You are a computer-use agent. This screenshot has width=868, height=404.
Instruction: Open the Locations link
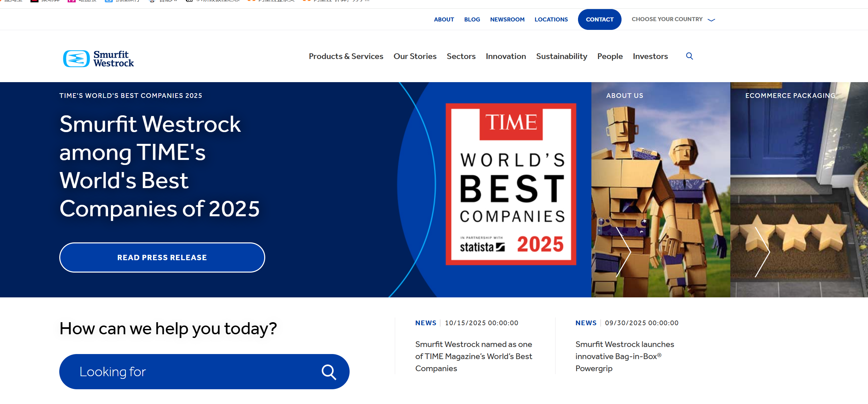(x=551, y=19)
